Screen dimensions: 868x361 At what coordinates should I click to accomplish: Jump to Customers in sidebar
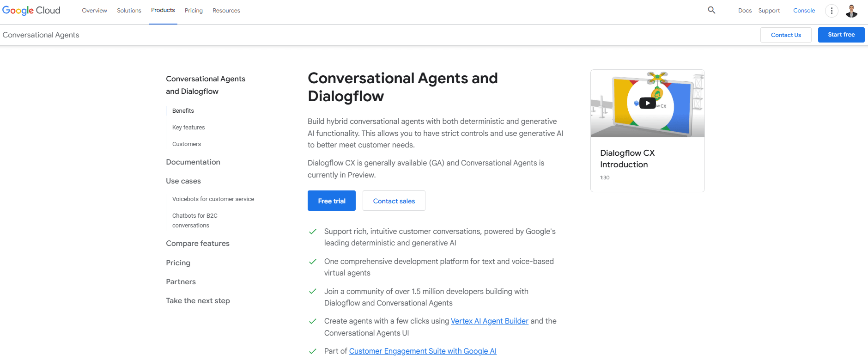[x=187, y=144]
